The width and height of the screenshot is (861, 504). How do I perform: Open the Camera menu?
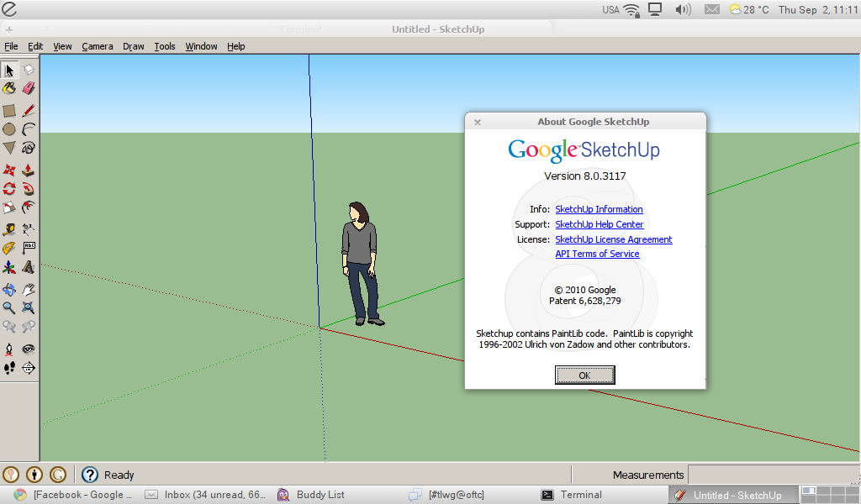(98, 46)
